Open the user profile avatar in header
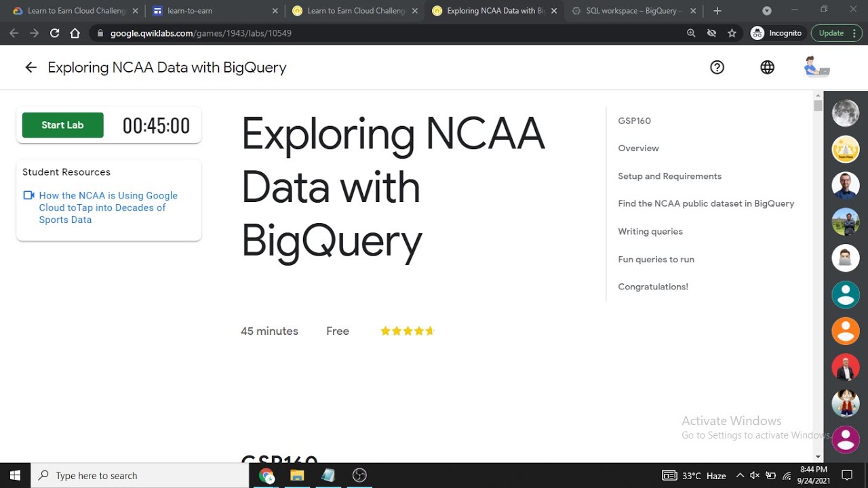Viewport: 868px width, 488px height. 816,67
